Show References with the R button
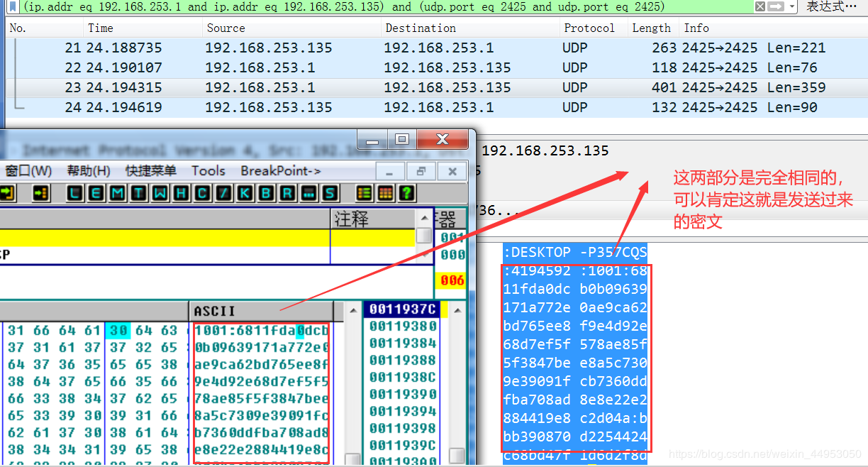Image resolution: width=868 pixels, height=467 pixels. [288, 193]
